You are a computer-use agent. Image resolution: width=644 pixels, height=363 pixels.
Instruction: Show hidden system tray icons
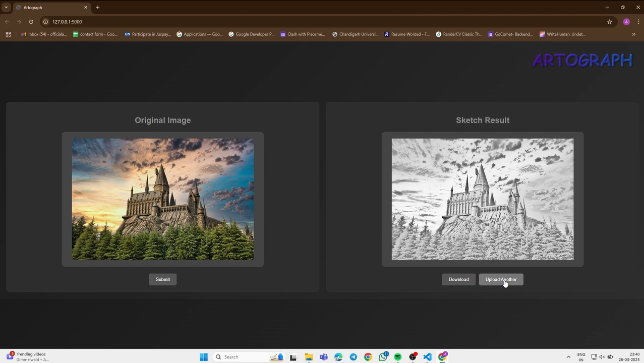(x=568, y=357)
